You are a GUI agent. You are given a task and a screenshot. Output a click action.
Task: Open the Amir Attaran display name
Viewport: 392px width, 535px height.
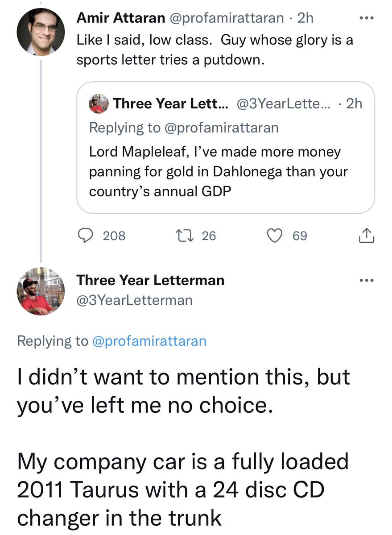coord(121,18)
